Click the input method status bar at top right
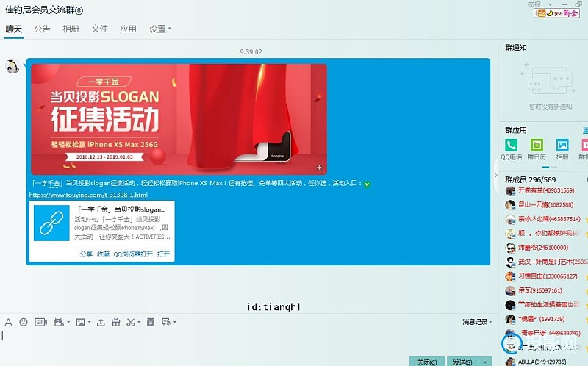This screenshot has height=366, width=588. click(556, 13)
